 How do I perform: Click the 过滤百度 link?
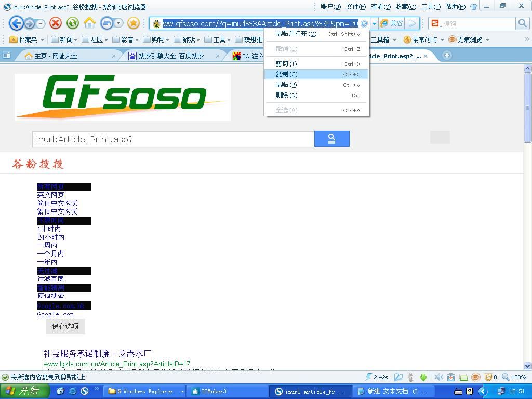[50, 279]
